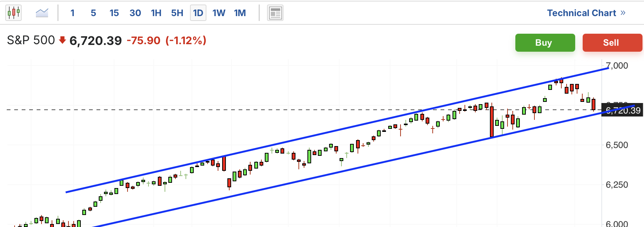Select the 5 minute timeframe
644x227 pixels.
click(x=93, y=13)
